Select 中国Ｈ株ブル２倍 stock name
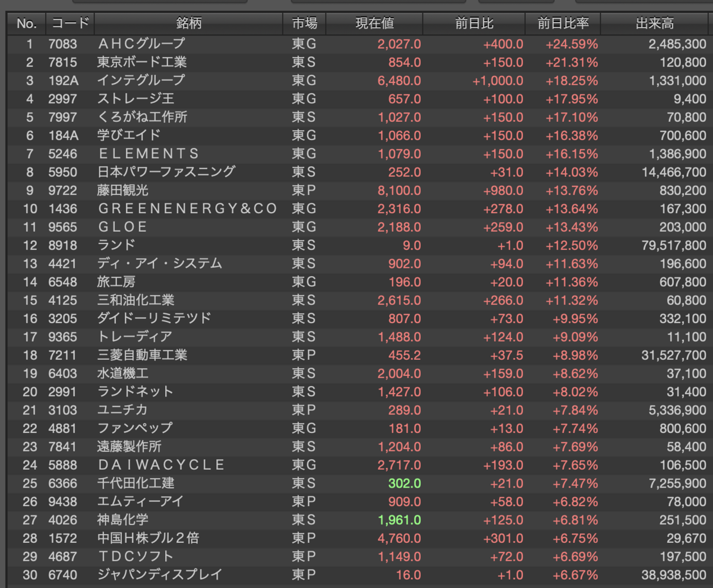Image resolution: width=713 pixels, height=588 pixels. (x=148, y=539)
